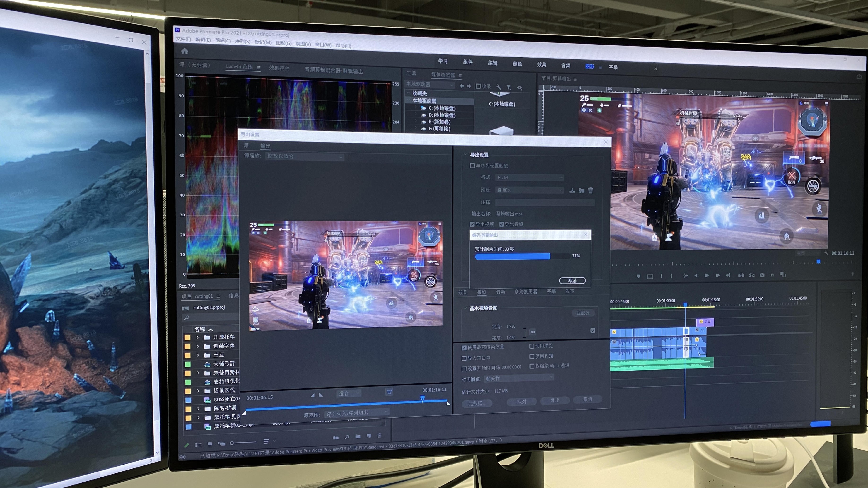Open the button editor plus icon
Screen dimensions: 868x488
(853, 274)
